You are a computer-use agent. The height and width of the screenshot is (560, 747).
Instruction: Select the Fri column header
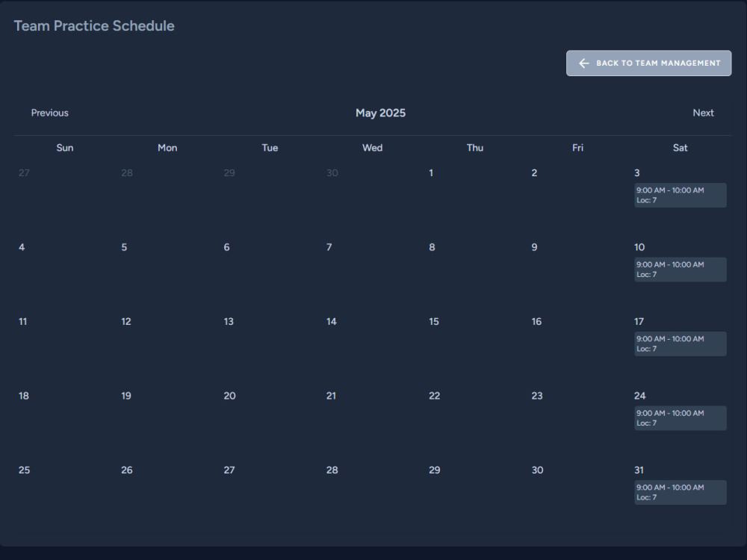[578, 148]
